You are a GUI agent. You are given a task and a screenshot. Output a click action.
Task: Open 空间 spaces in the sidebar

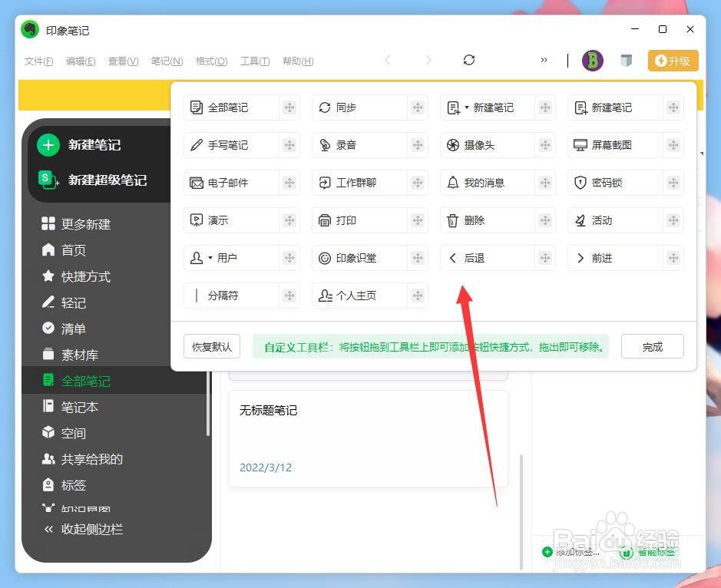64,433
